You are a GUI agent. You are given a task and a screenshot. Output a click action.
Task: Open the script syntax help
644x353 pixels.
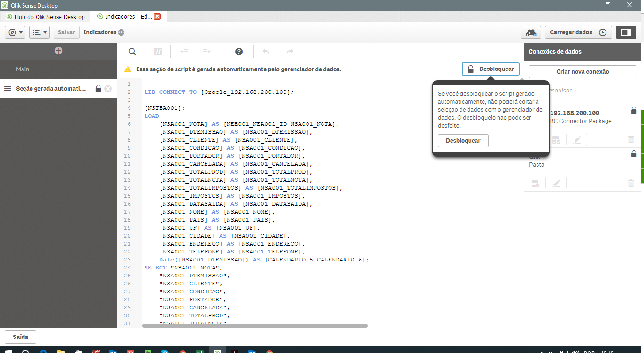[x=239, y=52]
